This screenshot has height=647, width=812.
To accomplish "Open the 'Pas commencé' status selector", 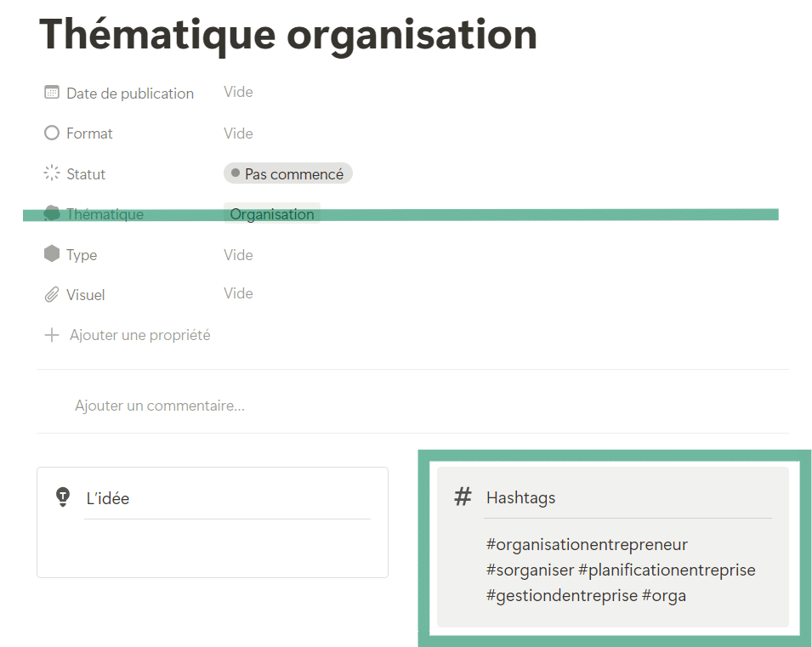I will pyautogui.click(x=287, y=173).
